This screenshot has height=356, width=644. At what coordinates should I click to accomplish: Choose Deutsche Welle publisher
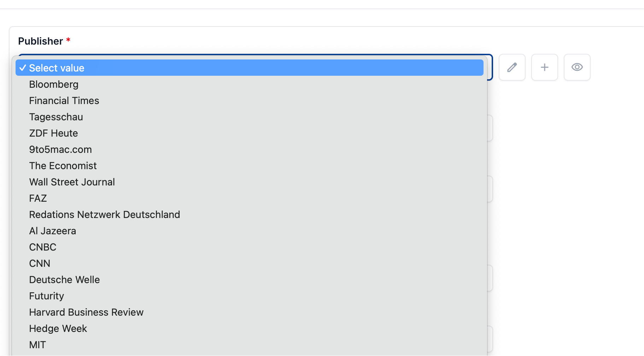[249, 280]
